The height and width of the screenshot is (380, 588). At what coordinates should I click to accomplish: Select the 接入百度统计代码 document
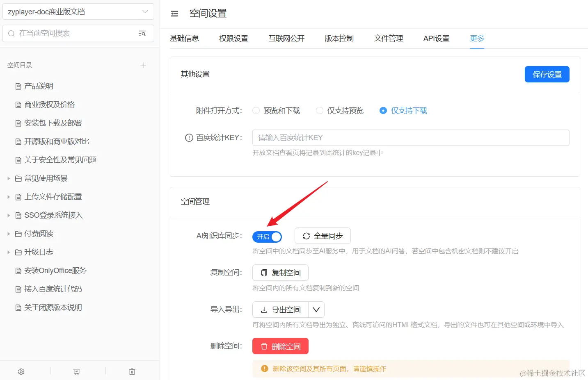point(53,289)
